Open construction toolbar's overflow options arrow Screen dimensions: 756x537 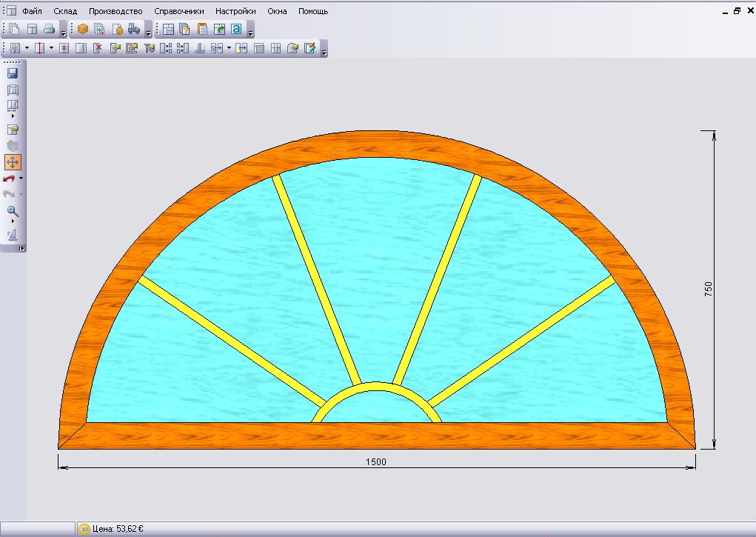(324, 52)
